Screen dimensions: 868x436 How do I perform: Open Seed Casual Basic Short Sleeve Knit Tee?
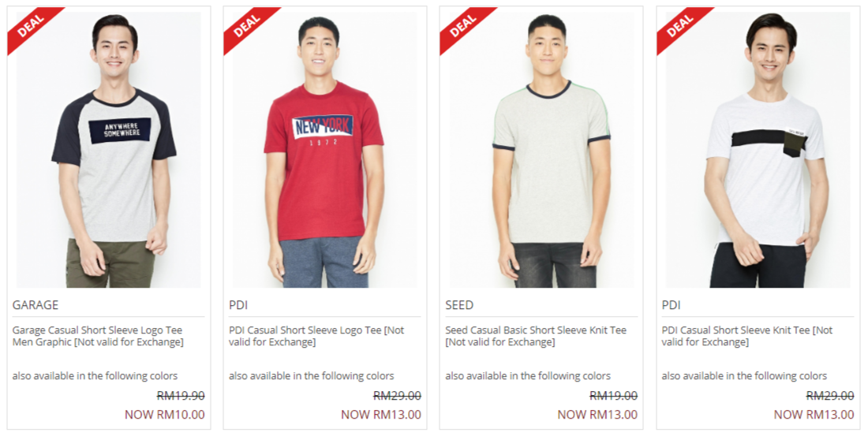(x=536, y=336)
